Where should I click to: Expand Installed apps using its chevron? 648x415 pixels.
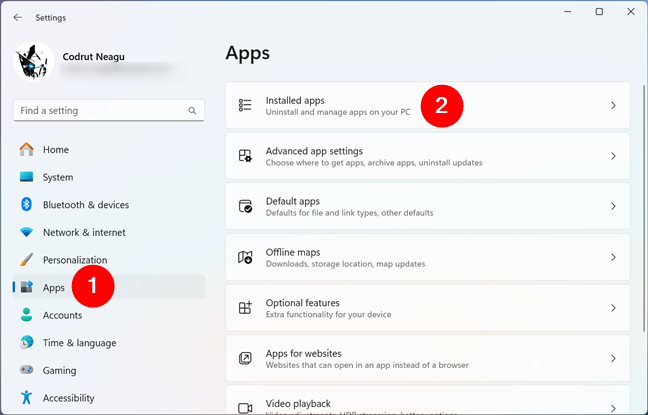coord(613,106)
